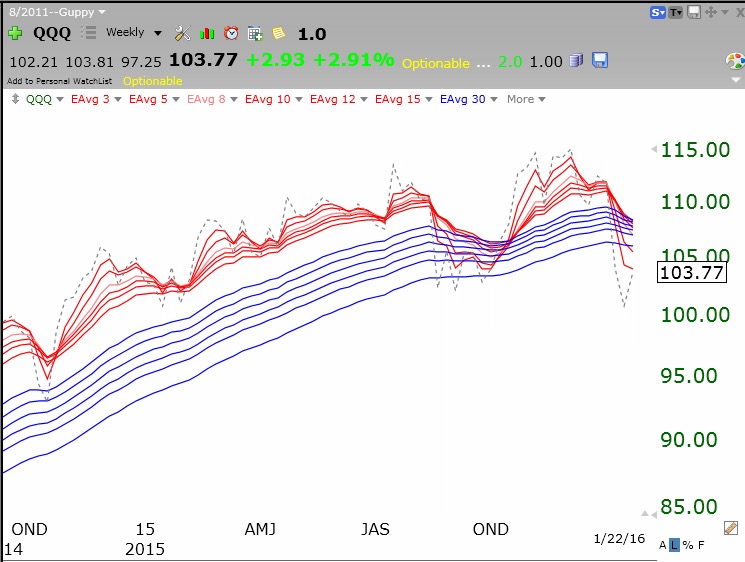Image resolution: width=745 pixels, height=562 pixels.
Task: Click the database stack icon near 1.00
Action: (x=576, y=61)
